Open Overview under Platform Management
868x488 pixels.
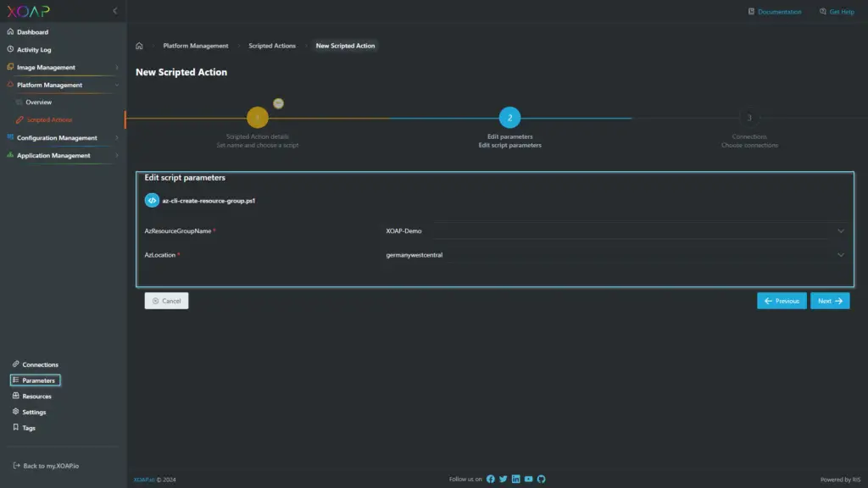pyautogui.click(x=38, y=103)
